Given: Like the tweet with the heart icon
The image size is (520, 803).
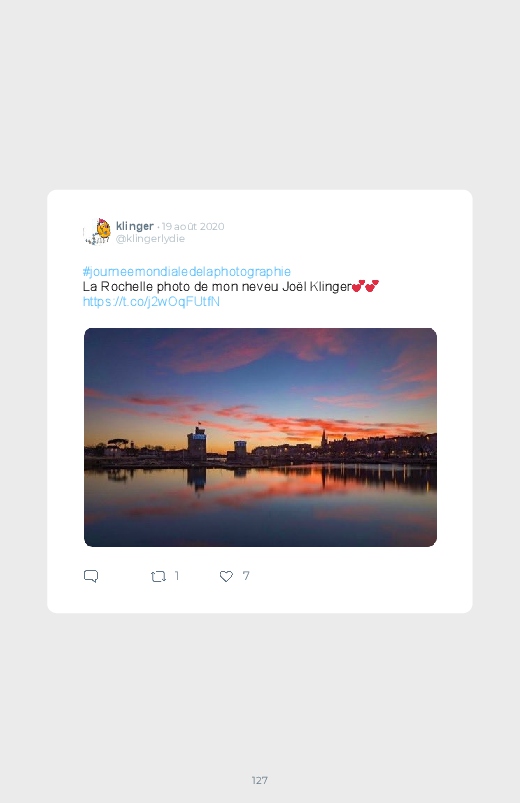Looking at the screenshot, I should coord(226,577).
